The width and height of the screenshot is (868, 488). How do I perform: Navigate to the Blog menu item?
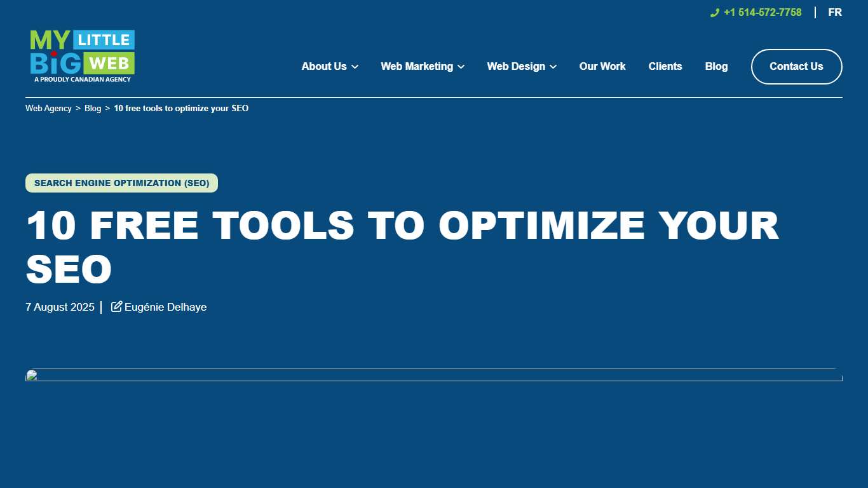pos(716,66)
